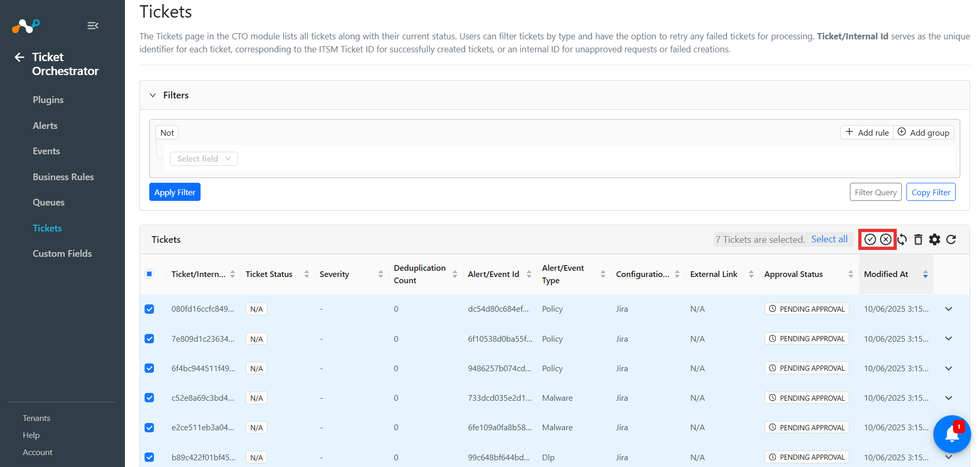The width and height of the screenshot is (980, 467).
Task: Collapse the sidebar with the menu-fold icon
Action: tap(93, 26)
